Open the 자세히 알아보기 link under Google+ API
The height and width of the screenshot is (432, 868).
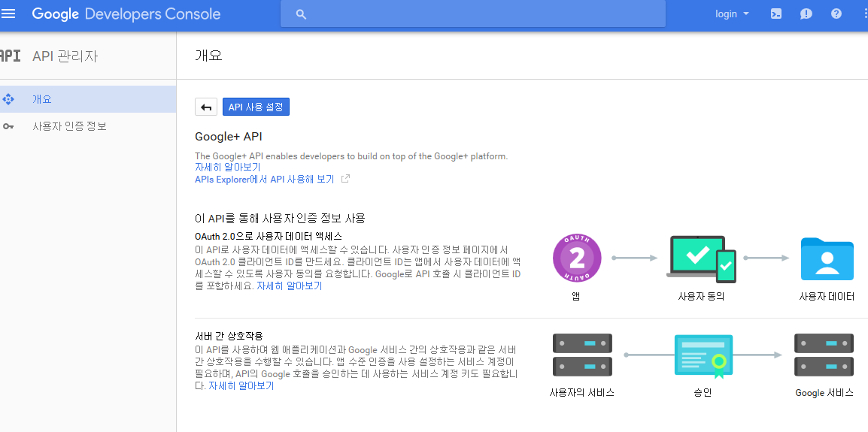coord(228,168)
